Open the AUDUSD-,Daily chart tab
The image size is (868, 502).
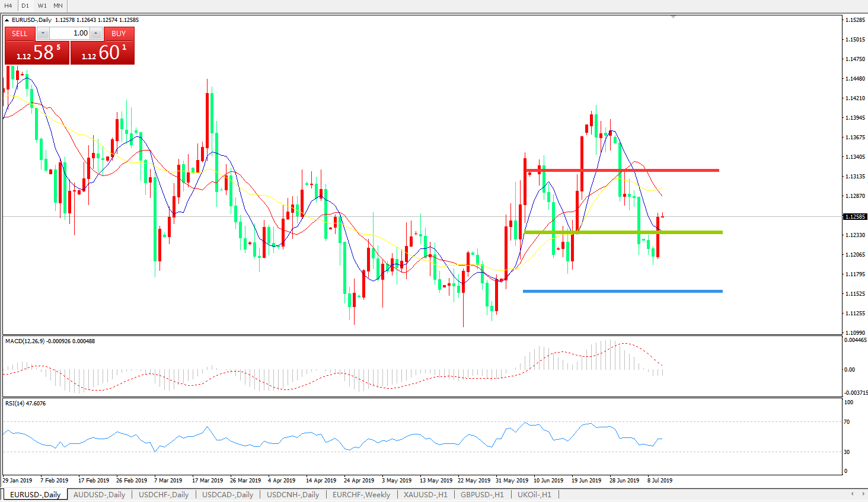(x=99, y=494)
